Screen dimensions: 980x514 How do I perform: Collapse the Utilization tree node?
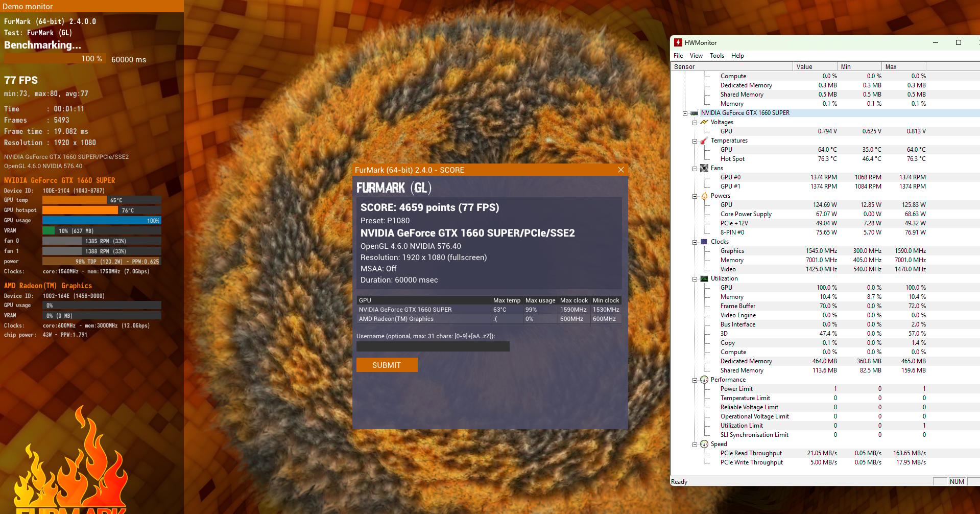[x=695, y=279]
